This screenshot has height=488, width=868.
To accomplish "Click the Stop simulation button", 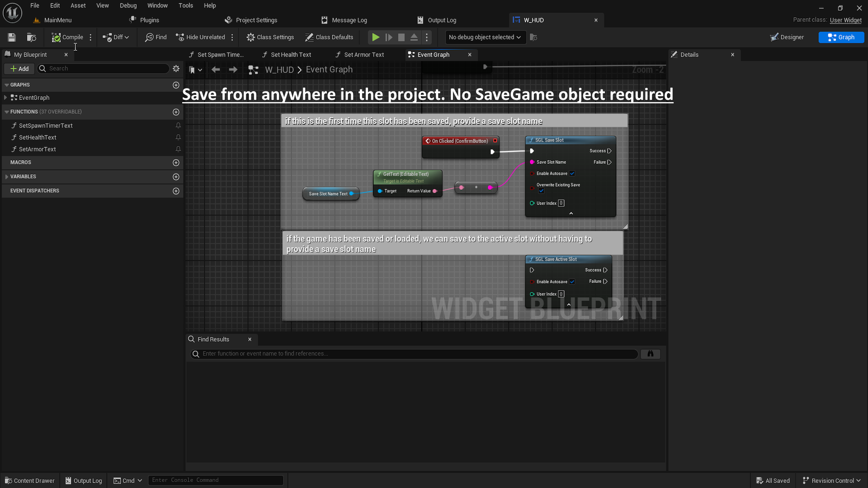I will point(401,38).
